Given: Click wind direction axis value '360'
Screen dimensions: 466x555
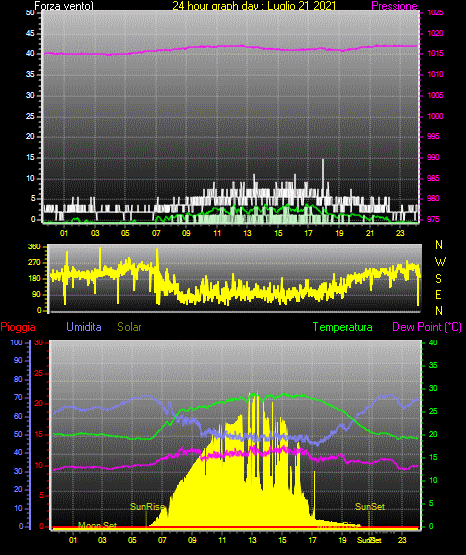Looking at the screenshot, I should click(x=34, y=246).
